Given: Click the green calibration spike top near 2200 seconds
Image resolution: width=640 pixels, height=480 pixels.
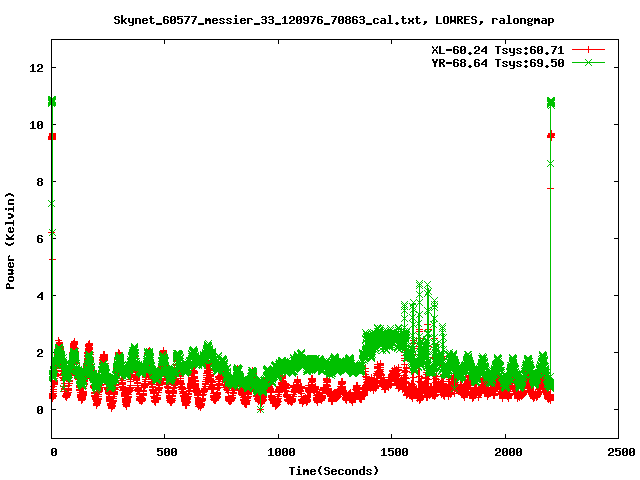Looking at the screenshot, I should pyautogui.click(x=551, y=102).
